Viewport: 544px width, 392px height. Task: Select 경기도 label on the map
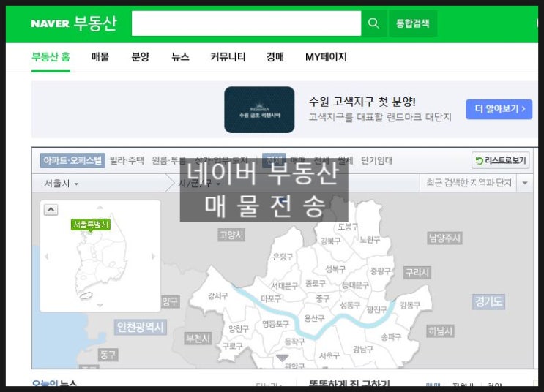tap(489, 301)
